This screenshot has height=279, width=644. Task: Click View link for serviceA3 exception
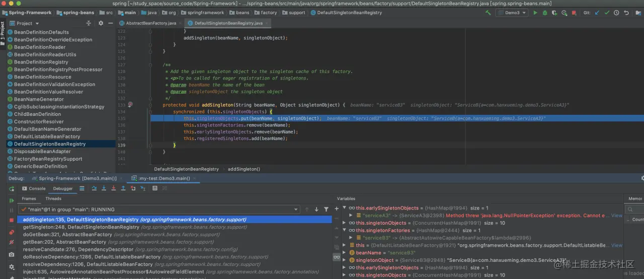pyautogui.click(x=616, y=216)
